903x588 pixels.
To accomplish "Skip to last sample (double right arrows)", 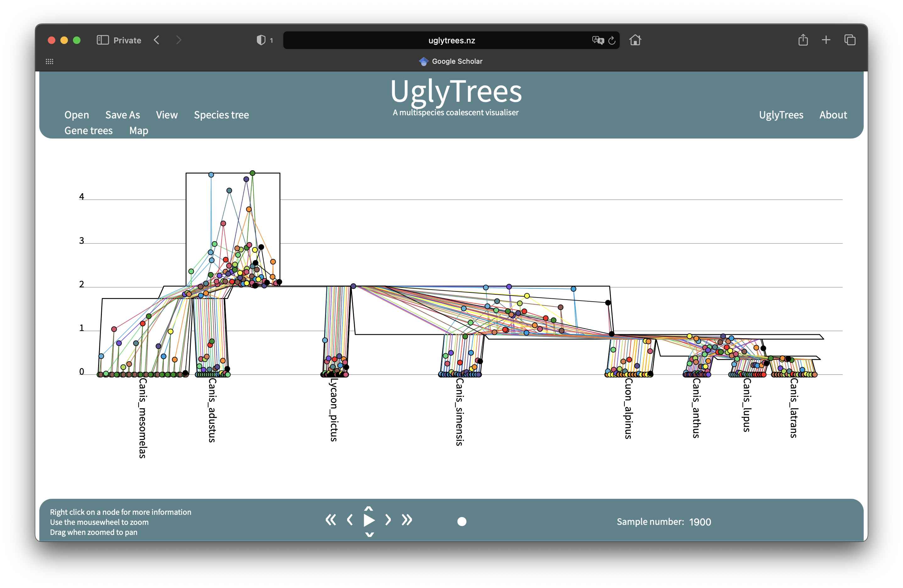I will click(x=407, y=520).
